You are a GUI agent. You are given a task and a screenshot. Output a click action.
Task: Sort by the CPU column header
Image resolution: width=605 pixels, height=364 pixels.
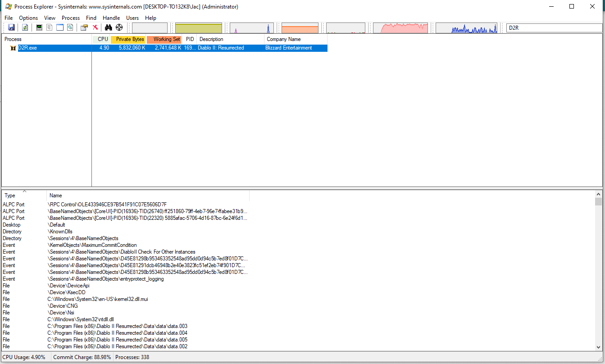point(101,39)
